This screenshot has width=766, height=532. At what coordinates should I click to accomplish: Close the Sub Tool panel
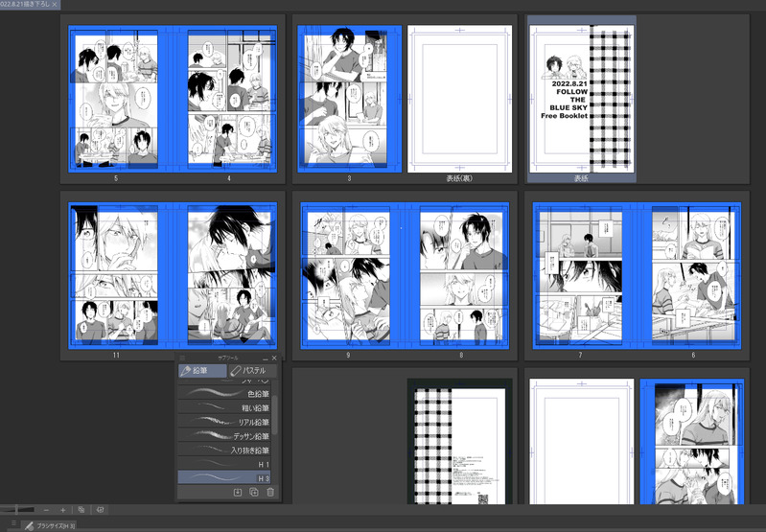[x=274, y=358]
